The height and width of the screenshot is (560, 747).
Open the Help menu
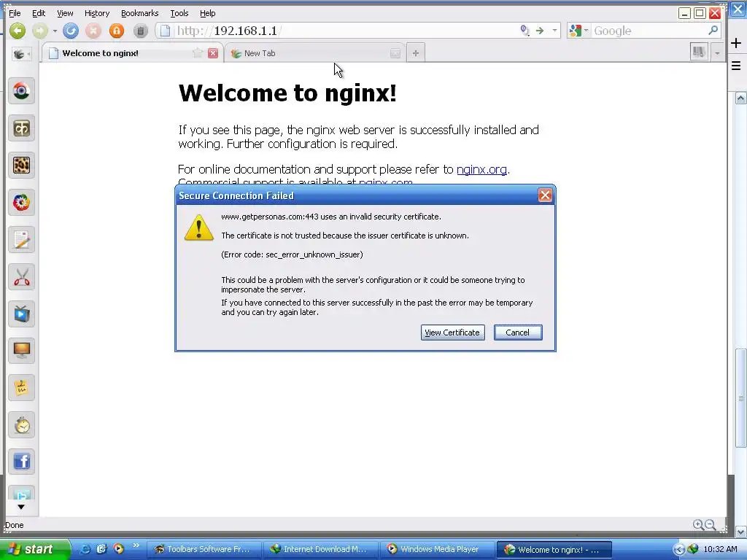coord(207,13)
